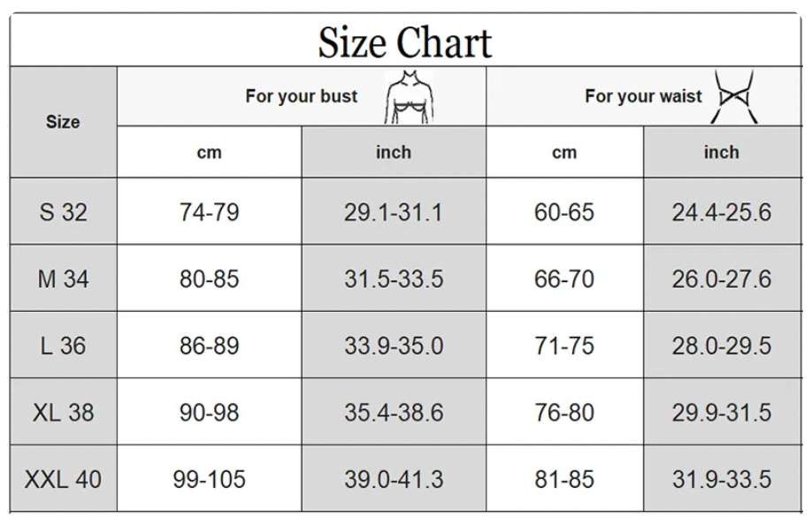This screenshot has height=525, width=812.
Task: Click the 86-89 bust cm cell
Action: (210, 345)
